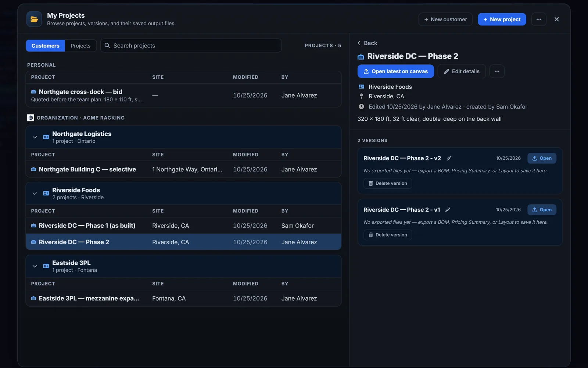Open version Phase 2 - v1

542,210
